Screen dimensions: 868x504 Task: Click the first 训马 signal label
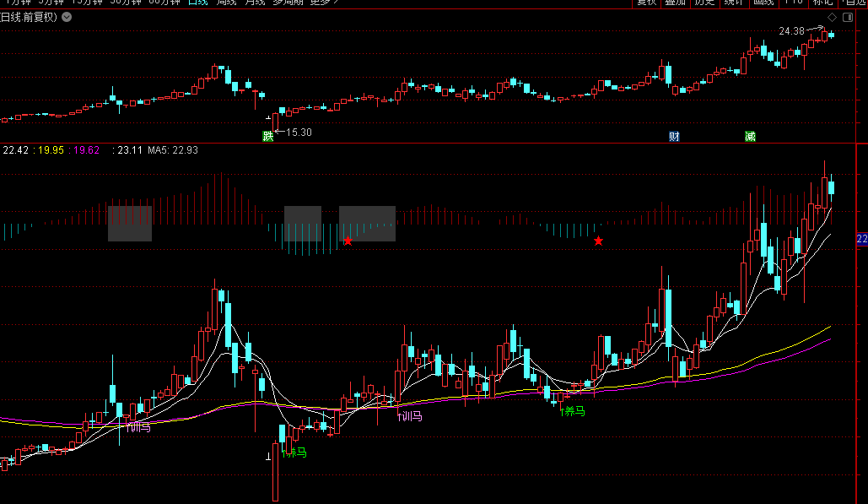click(138, 427)
